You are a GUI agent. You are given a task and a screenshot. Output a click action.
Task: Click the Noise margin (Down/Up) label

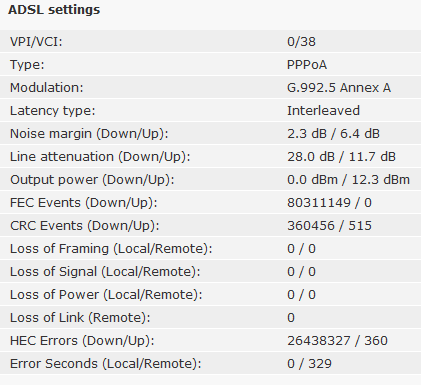coord(89,134)
